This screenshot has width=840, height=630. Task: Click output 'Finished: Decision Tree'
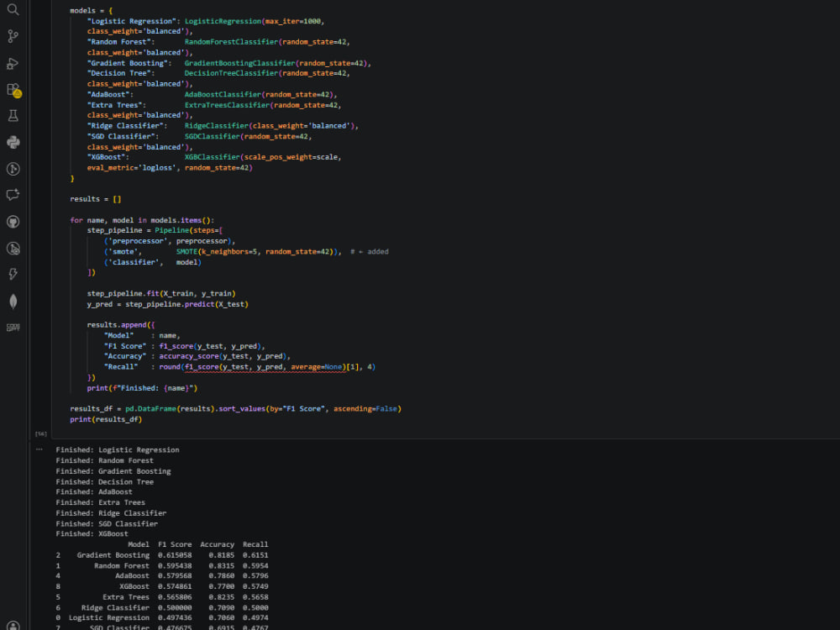[x=104, y=482]
